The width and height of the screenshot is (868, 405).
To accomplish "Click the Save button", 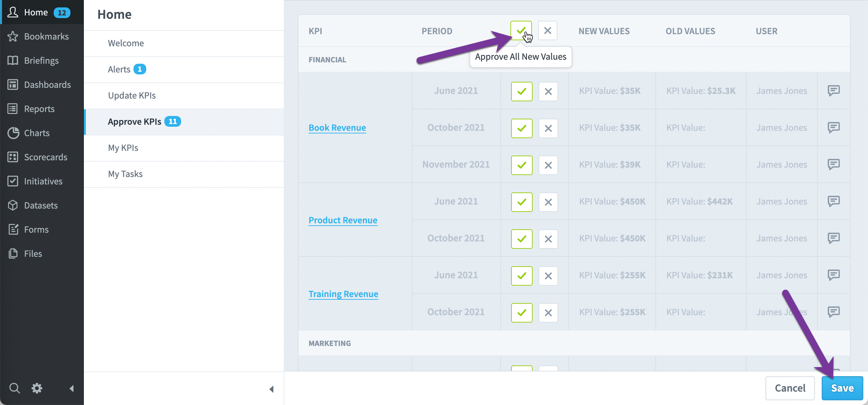I will coord(842,388).
